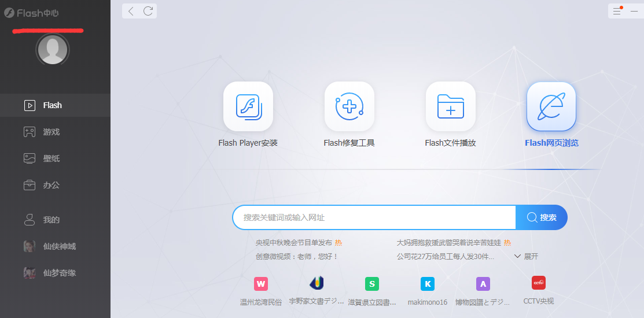Click the back arrow navigation icon
The height and width of the screenshot is (318, 644).
click(131, 11)
